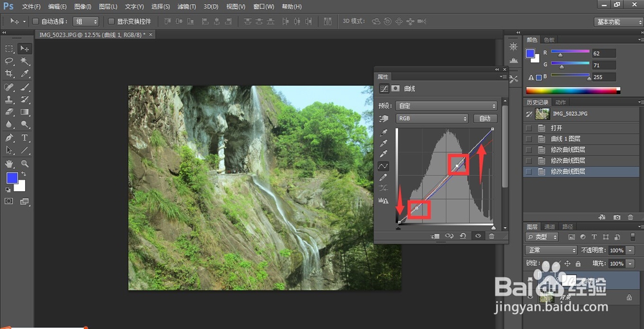644x329 pixels.
Task: Close the IMG_5023.JPG document tab
Action: point(151,35)
